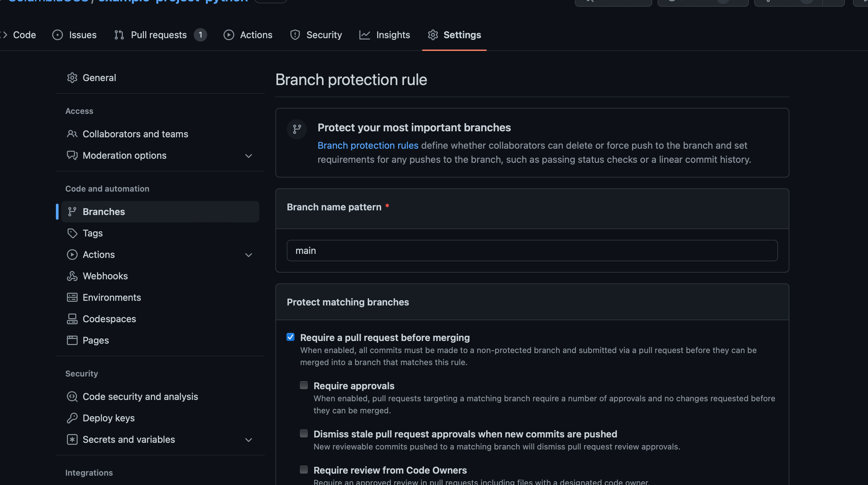
Task: Click the Webhooks icon
Action: click(x=72, y=276)
